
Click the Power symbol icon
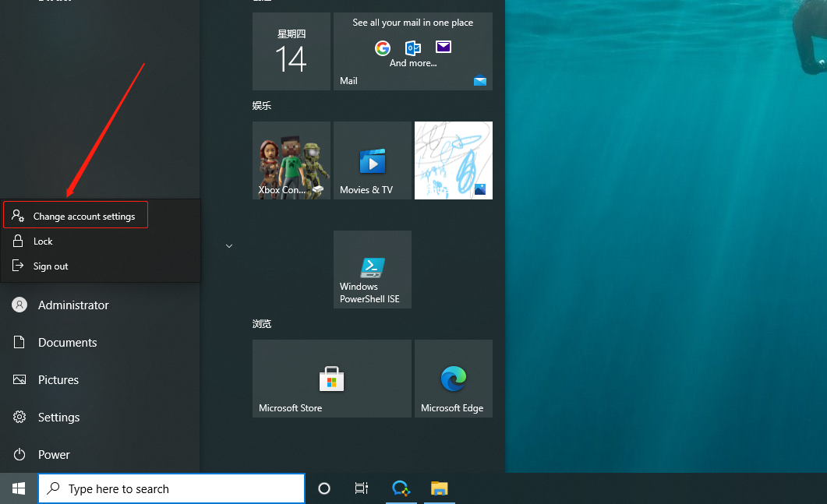click(19, 454)
